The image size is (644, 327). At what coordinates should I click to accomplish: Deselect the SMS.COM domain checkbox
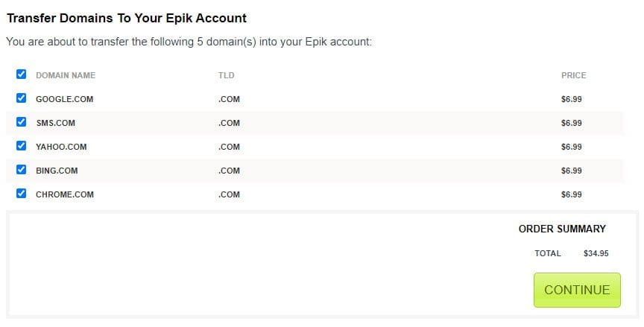(x=21, y=122)
